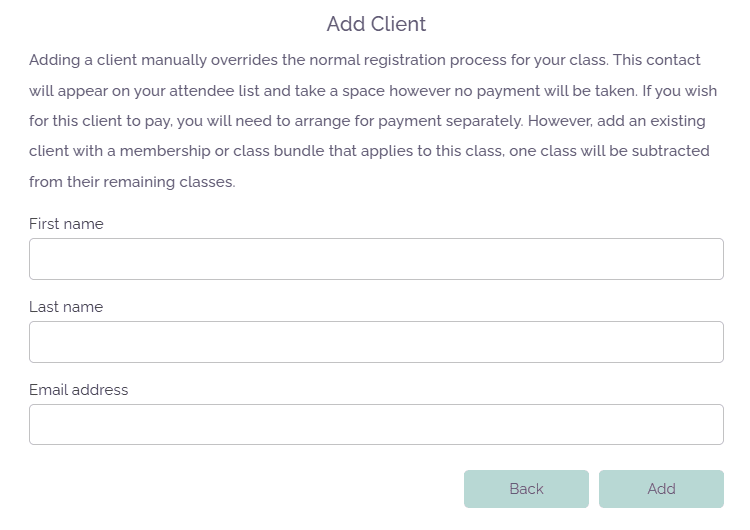Click the line starting "will appear on your attendee list"
750x530 pixels.
(365, 90)
